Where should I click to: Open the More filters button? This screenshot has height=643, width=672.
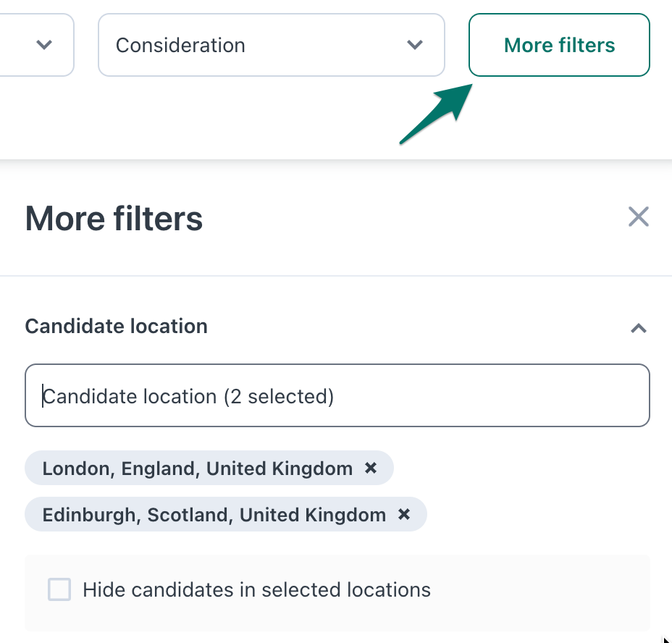[559, 45]
